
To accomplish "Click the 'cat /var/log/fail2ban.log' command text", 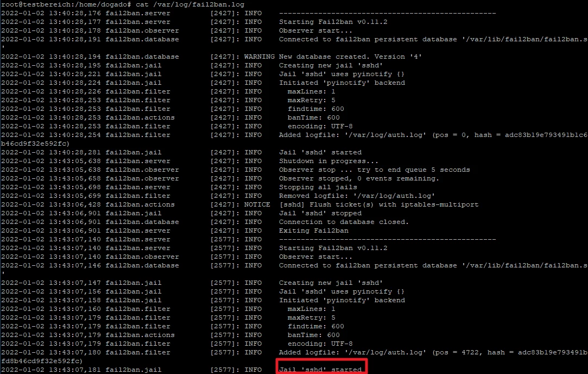I will click(x=189, y=4).
